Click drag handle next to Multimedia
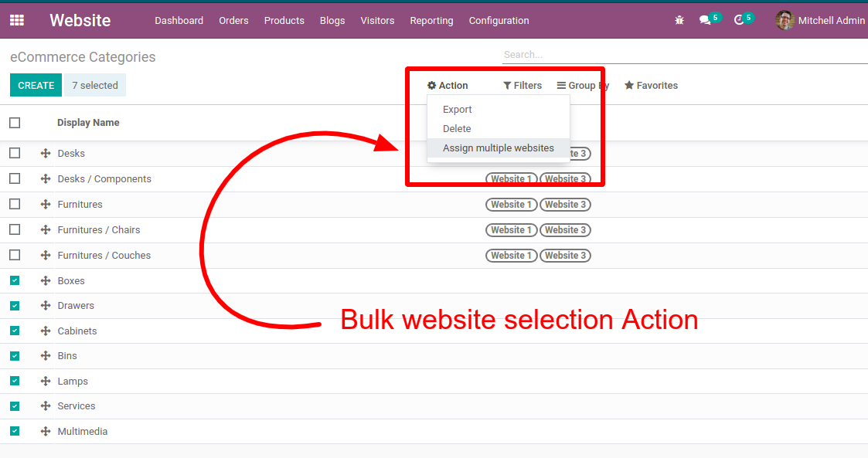Screen dimensions: 868x458 tap(46, 432)
